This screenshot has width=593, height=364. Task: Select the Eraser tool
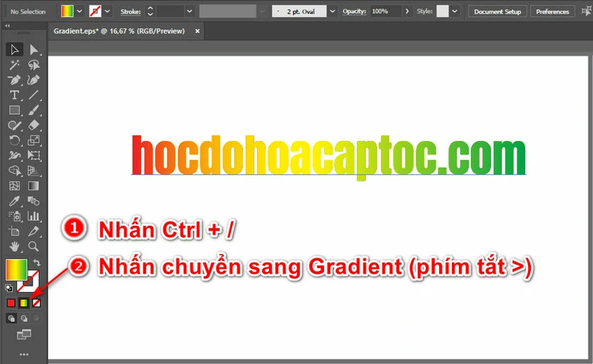coord(34,125)
